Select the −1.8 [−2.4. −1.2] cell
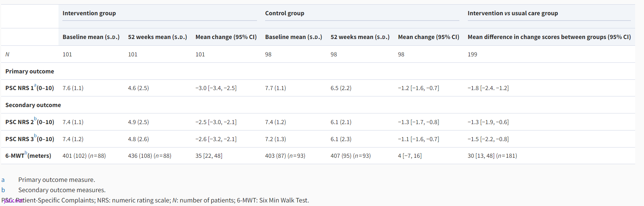 [x=488, y=88]
